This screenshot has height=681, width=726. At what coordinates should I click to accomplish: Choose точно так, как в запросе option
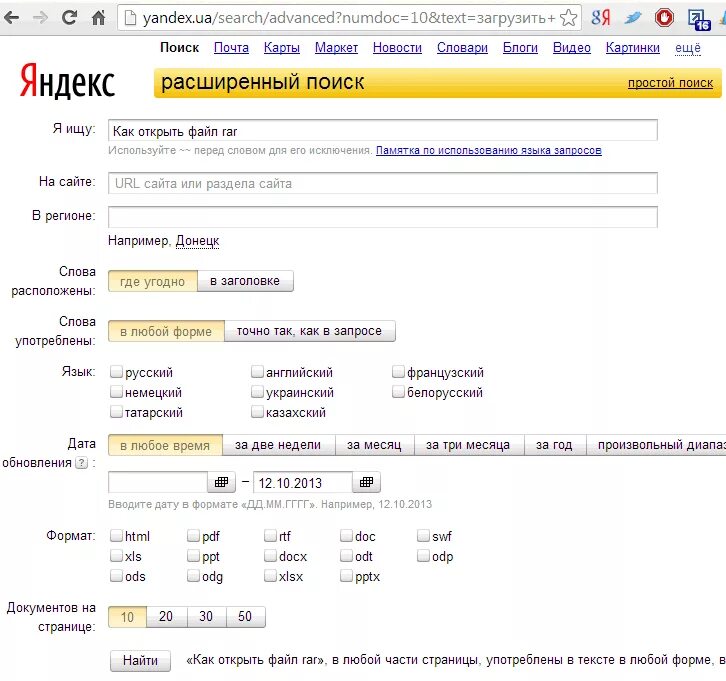pos(310,331)
